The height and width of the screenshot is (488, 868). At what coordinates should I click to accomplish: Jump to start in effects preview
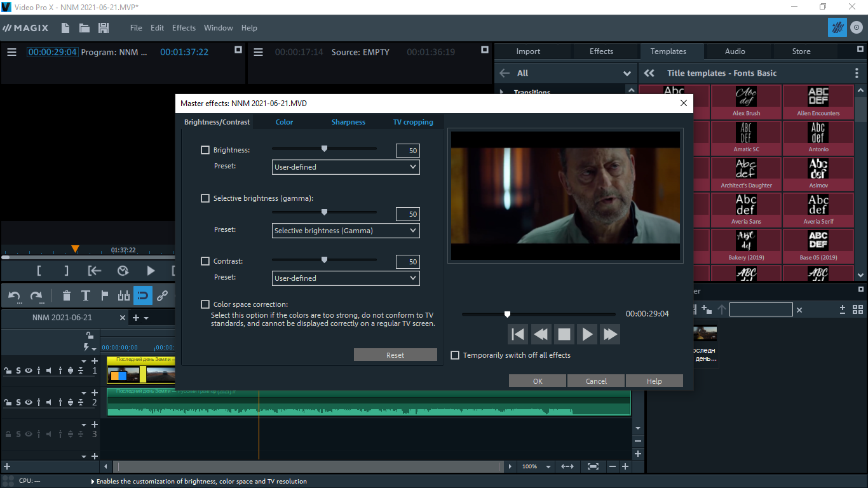click(x=518, y=334)
